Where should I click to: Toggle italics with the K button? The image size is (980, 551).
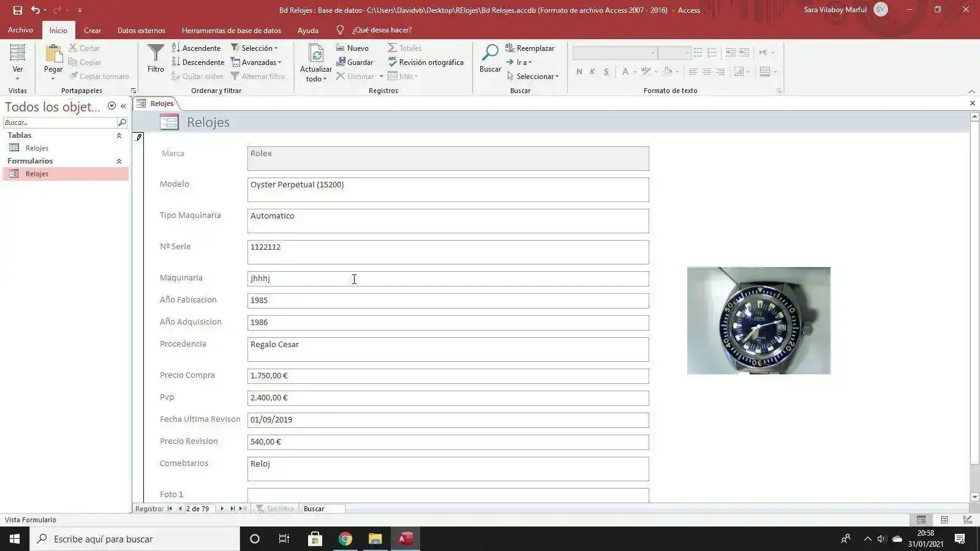592,72
